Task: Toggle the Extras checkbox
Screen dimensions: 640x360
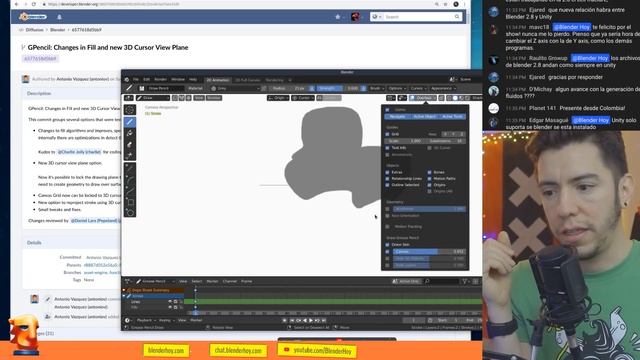Action: (387, 172)
